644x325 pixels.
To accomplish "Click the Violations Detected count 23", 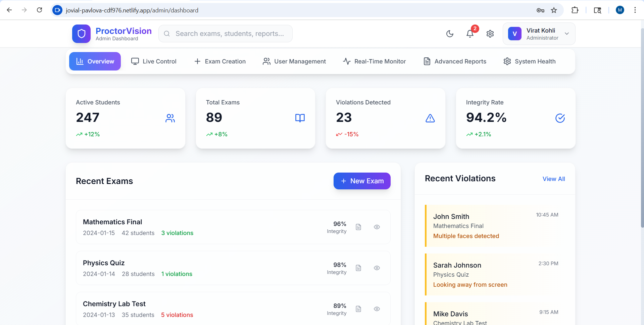I will point(344,118).
